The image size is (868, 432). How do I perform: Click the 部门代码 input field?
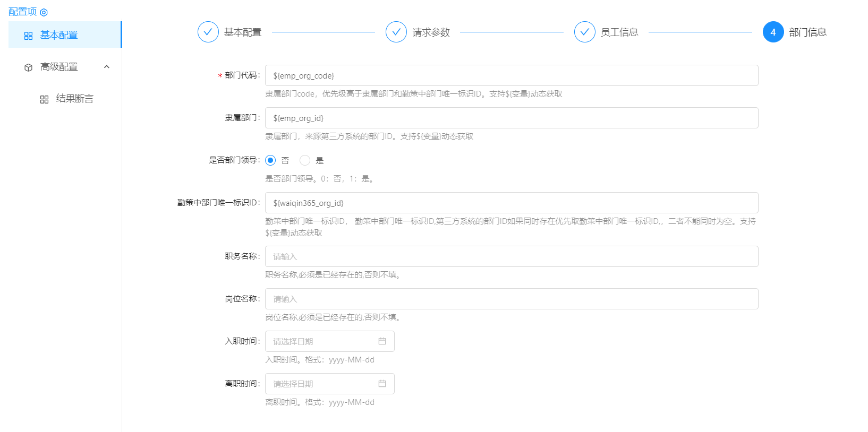(x=511, y=75)
